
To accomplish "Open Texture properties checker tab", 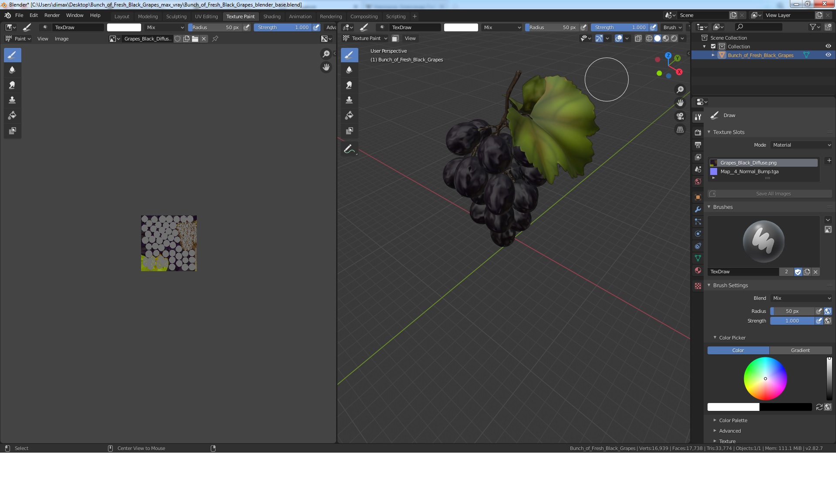I will (x=698, y=286).
